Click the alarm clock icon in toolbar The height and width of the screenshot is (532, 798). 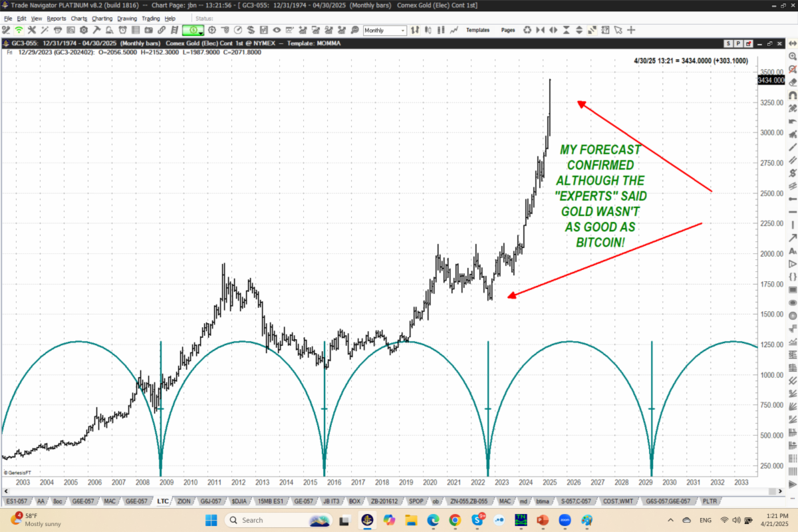[123, 31]
